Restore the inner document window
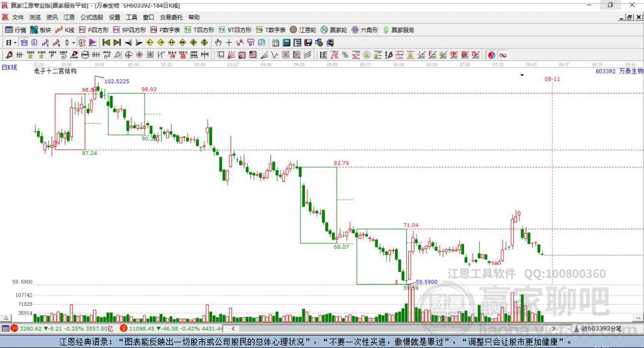644x348 pixels. click(x=630, y=17)
